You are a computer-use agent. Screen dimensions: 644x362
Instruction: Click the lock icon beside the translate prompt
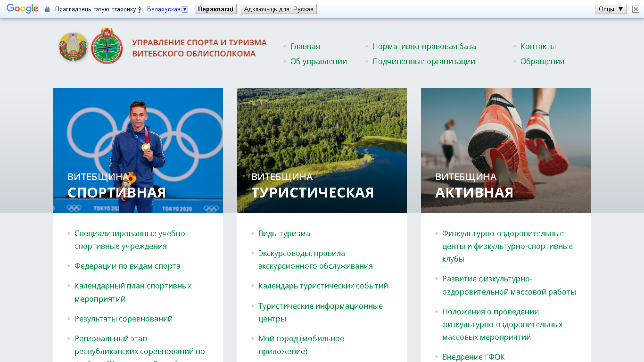click(x=47, y=9)
